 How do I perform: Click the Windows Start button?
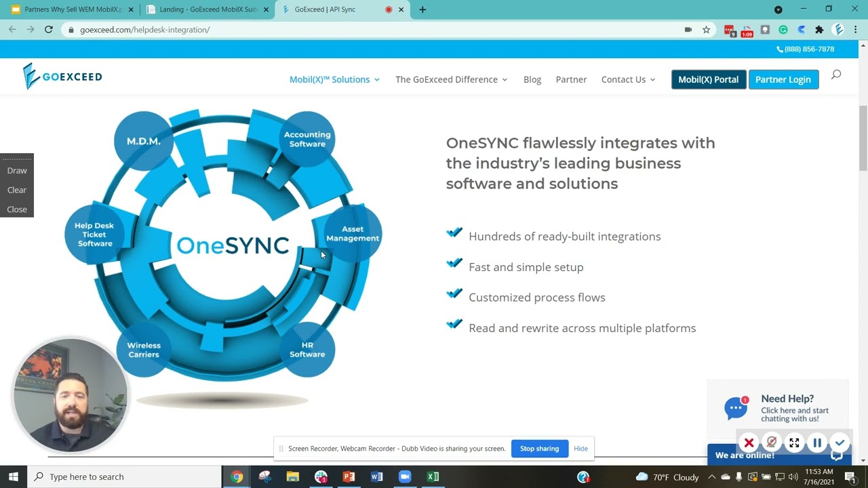(x=14, y=476)
